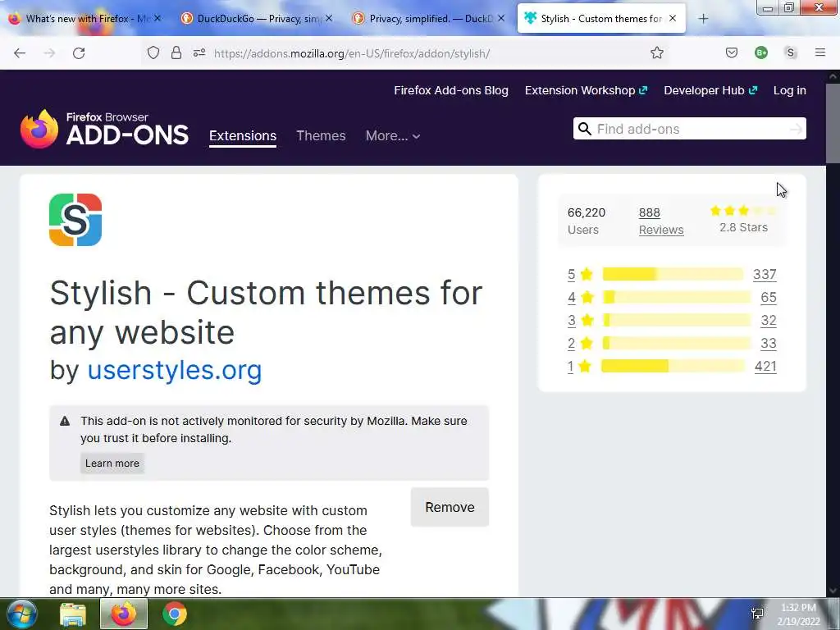Open Firefox Add-ons Blog link

click(x=451, y=90)
